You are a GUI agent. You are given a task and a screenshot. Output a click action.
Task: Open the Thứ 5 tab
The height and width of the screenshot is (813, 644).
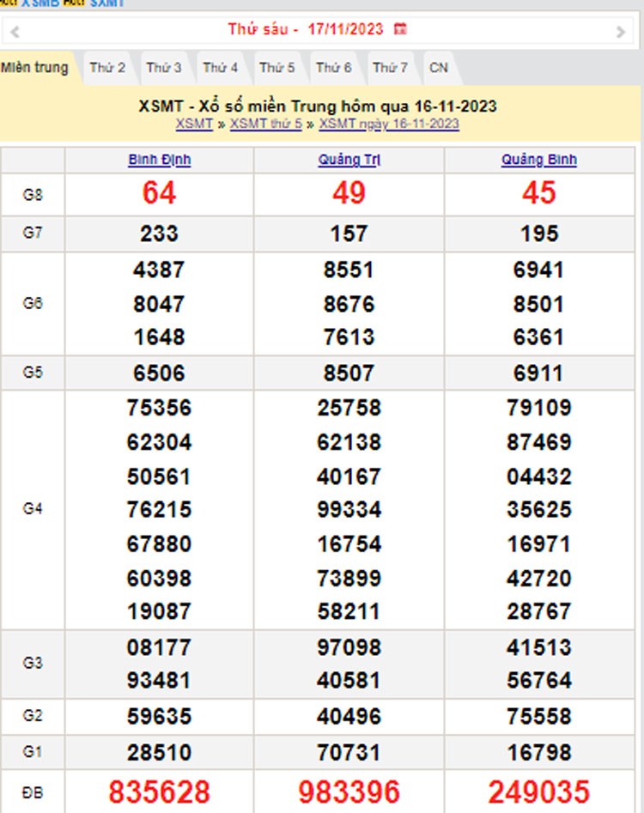[276, 68]
